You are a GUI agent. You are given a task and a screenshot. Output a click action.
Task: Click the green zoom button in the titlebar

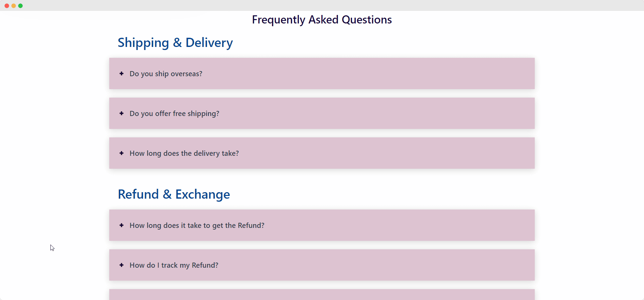click(x=21, y=5)
